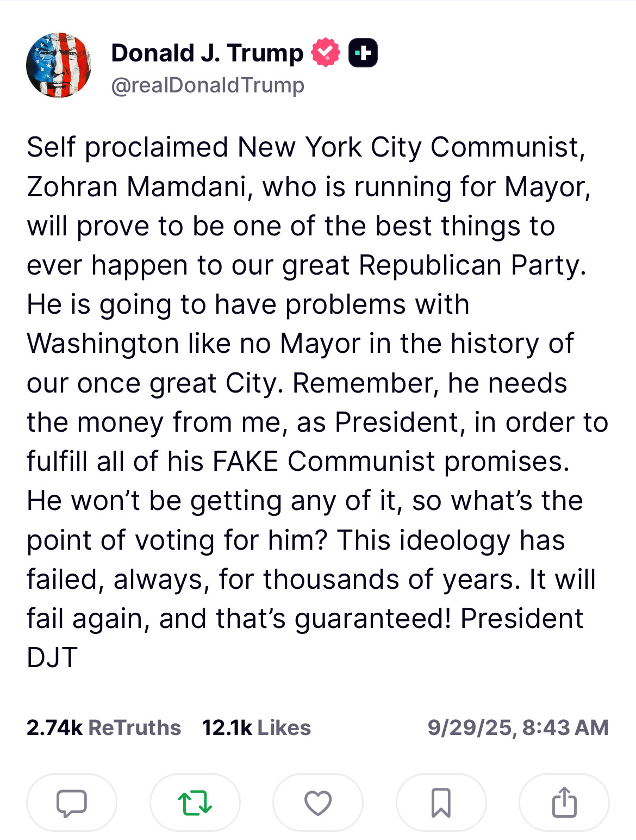Click the @realDonaldTrump handle
The image size is (636, 840).
pos(208,85)
